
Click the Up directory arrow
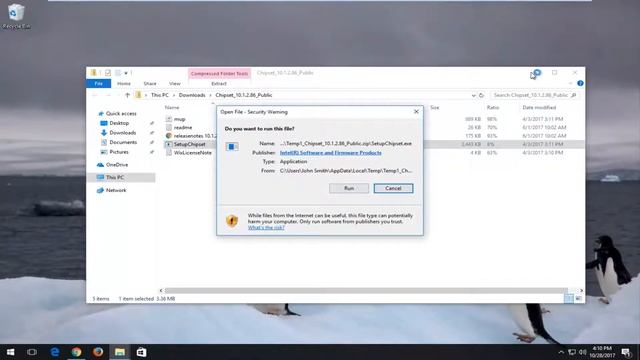[127, 95]
